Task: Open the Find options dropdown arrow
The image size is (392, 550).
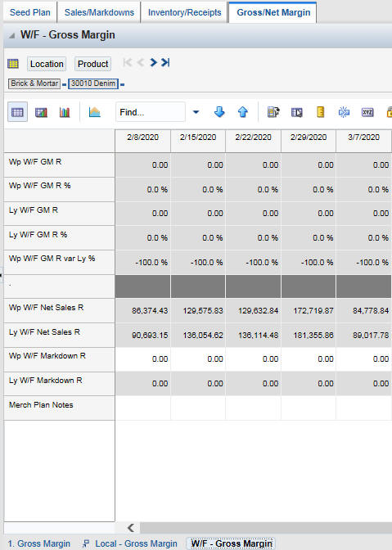Action: pyautogui.click(x=196, y=112)
